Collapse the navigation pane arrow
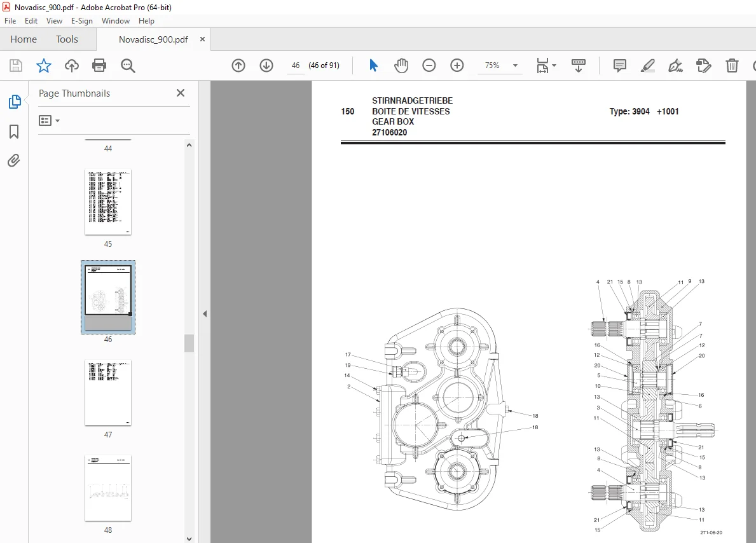 (x=205, y=313)
